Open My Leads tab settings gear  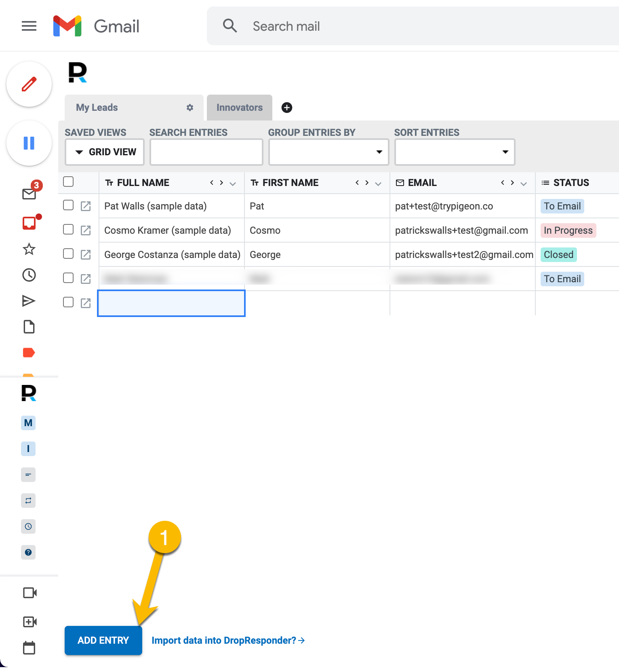190,108
